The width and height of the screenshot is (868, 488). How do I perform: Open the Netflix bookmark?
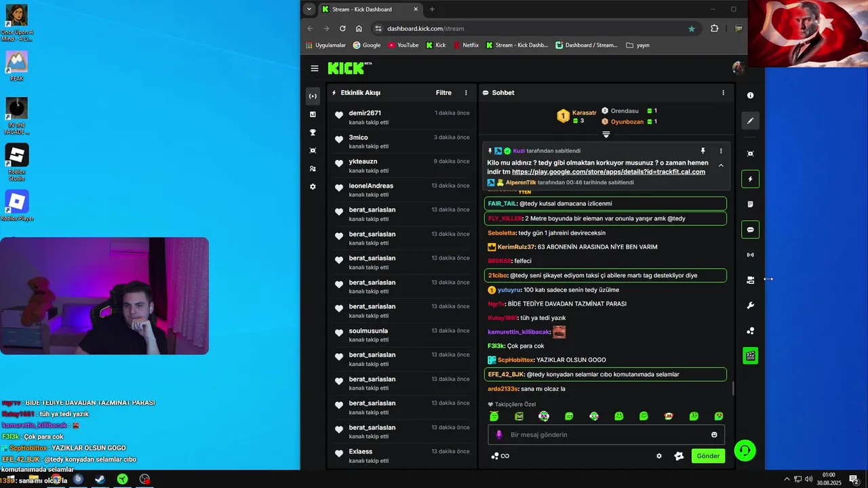pyautogui.click(x=466, y=45)
